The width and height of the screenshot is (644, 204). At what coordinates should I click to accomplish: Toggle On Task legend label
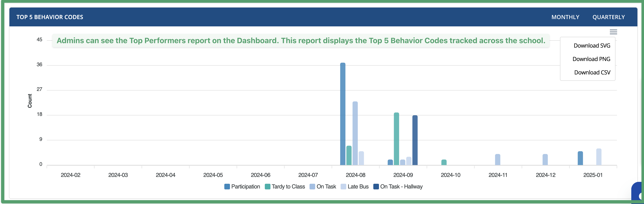pyautogui.click(x=326, y=187)
